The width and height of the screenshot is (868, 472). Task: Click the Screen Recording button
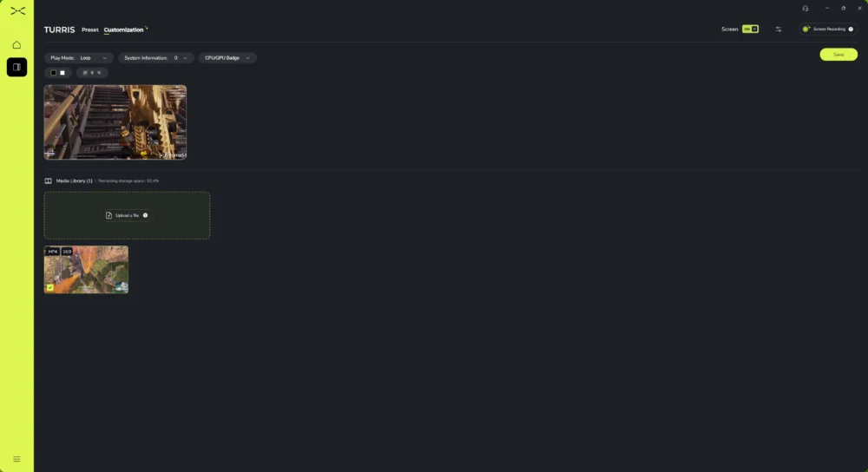[827, 29]
